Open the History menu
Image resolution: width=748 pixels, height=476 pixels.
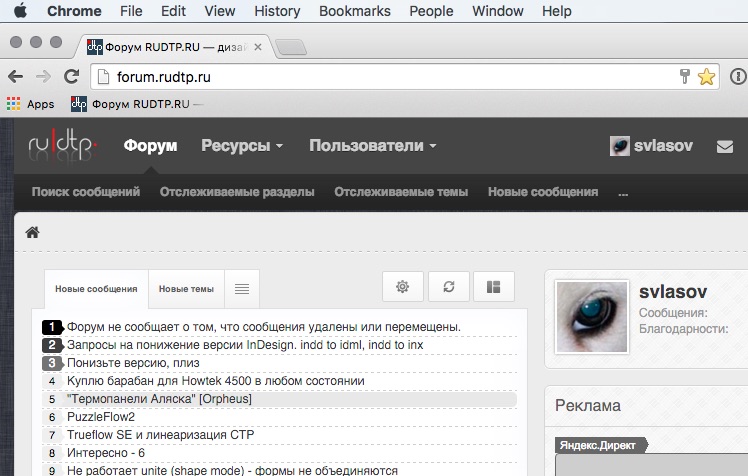(277, 11)
